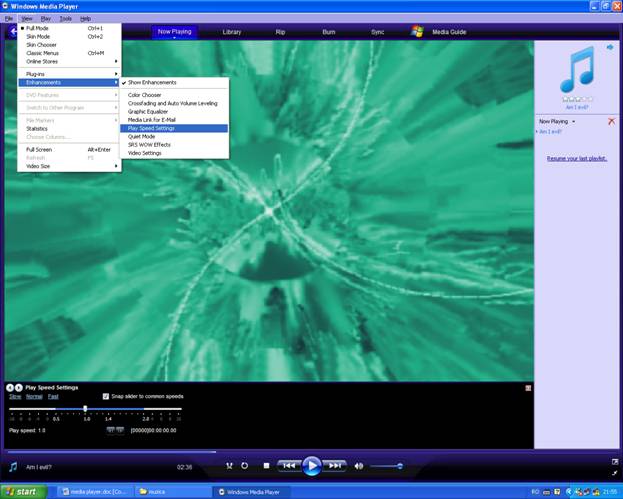Image resolution: width=623 pixels, height=499 pixels.
Task: Set play speed to Normal
Action: click(34, 396)
